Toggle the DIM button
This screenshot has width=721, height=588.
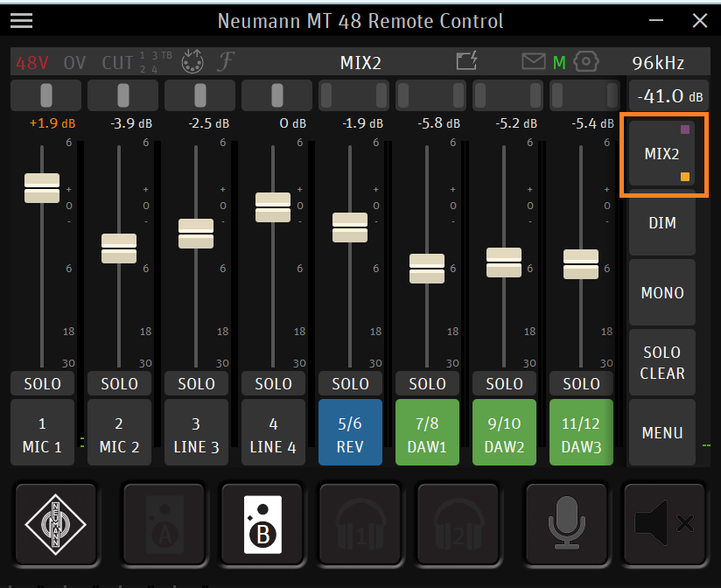[x=662, y=223]
